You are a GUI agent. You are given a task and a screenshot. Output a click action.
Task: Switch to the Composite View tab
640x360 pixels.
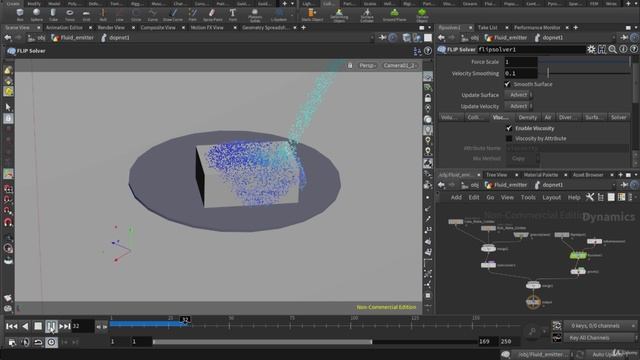(158, 28)
